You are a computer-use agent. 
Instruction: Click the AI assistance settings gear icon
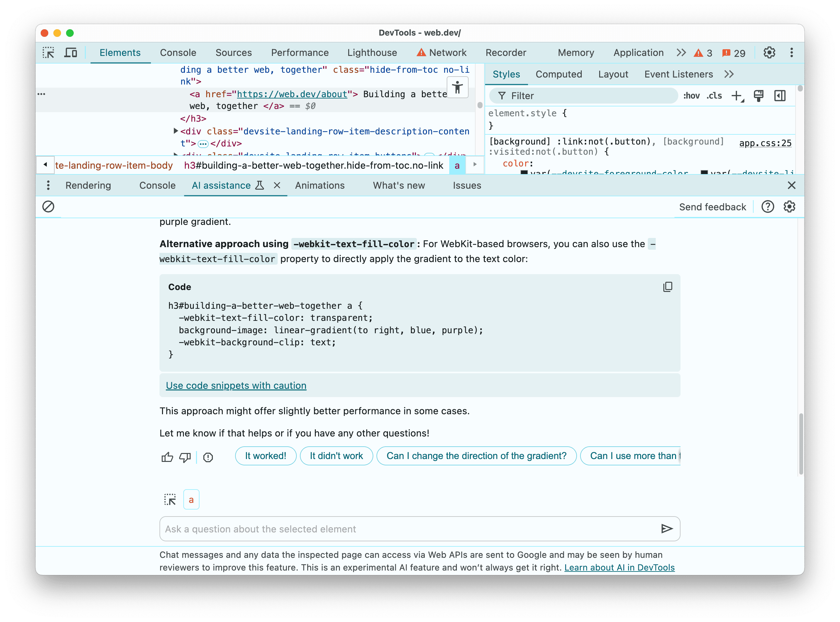[789, 207]
